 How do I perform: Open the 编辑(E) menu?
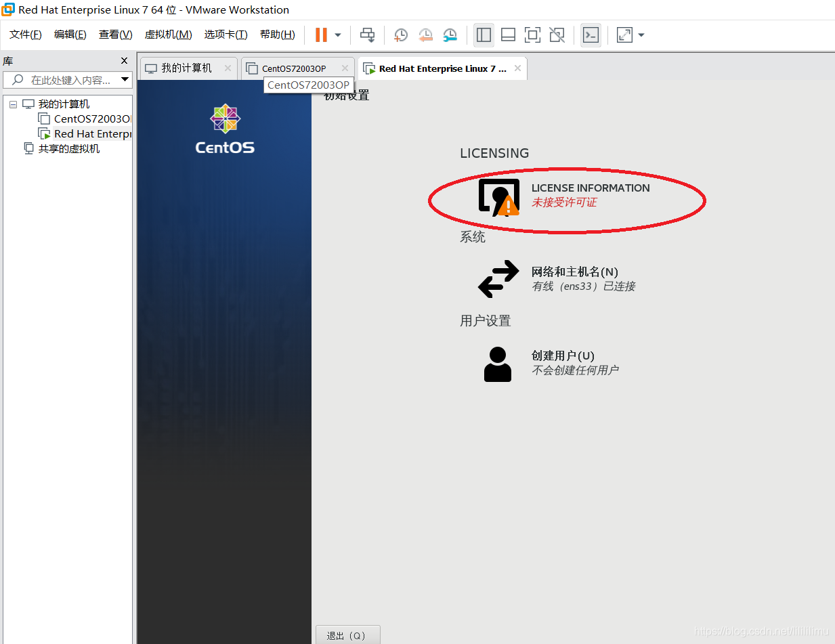[70, 35]
